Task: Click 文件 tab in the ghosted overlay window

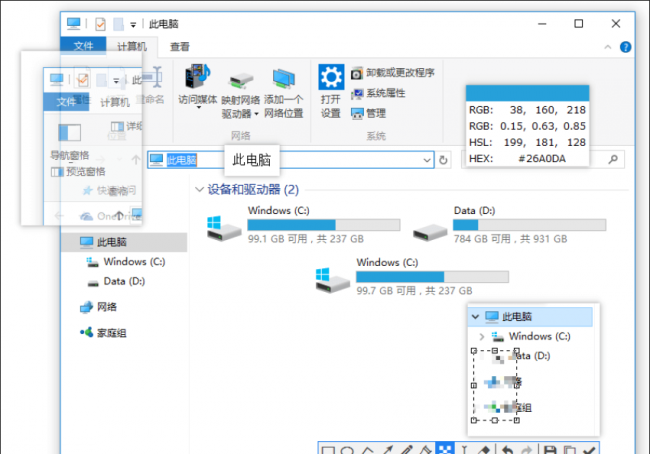Action: (x=66, y=102)
